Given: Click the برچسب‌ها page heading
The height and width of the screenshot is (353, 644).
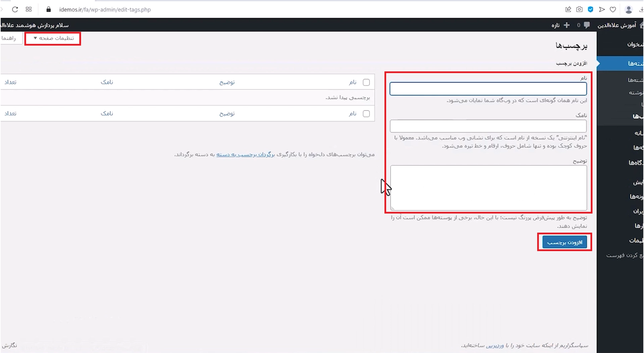Looking at the screenshot, I should coord(572,46).
